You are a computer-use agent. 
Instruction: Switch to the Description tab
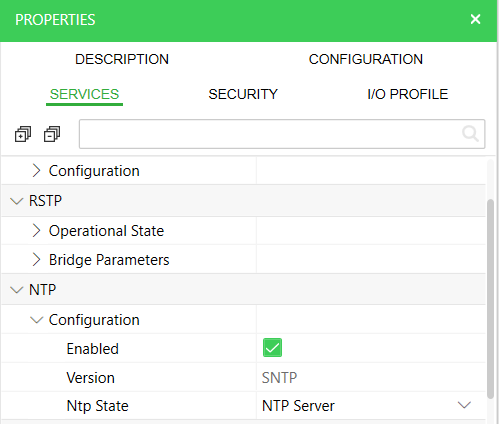[122, 59]
